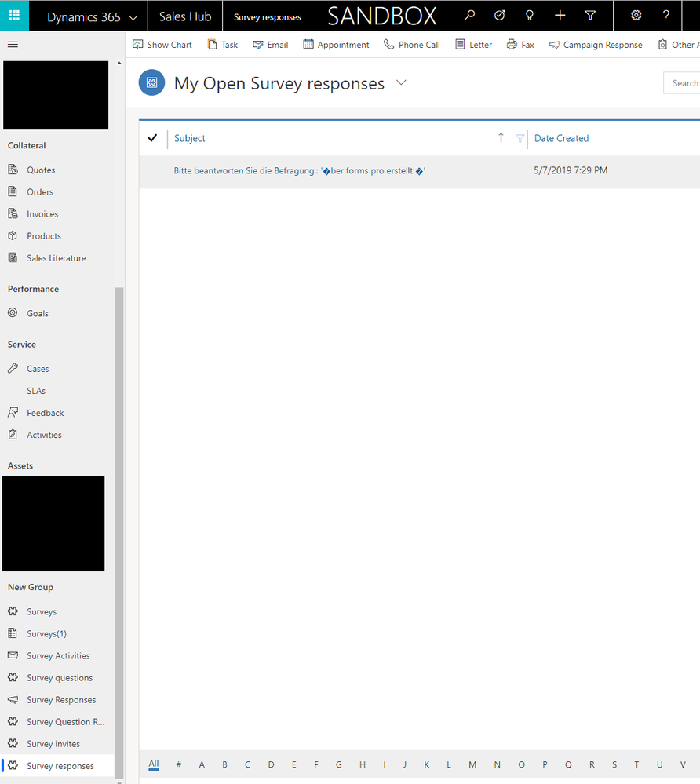Screen dimensions: 700x784
Task: Open the search magnifier icon in top bar
Action: 469,16
